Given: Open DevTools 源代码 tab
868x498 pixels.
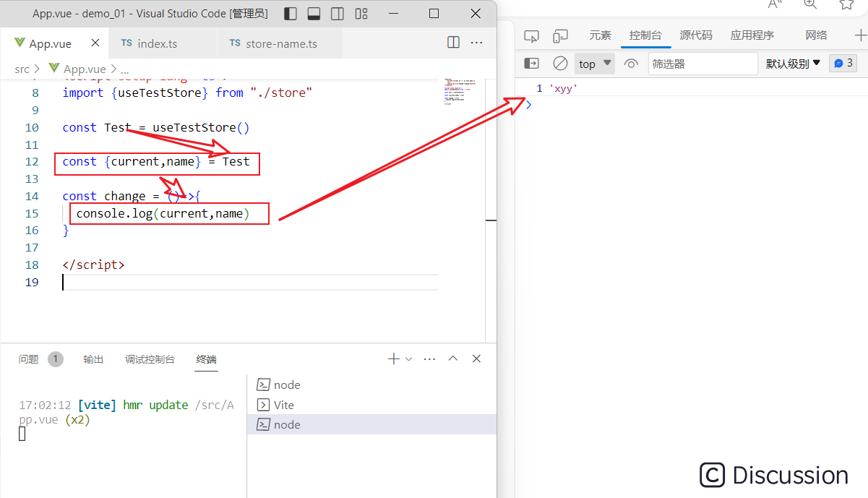Looking at the screenshot, I should tap(696, 35).
